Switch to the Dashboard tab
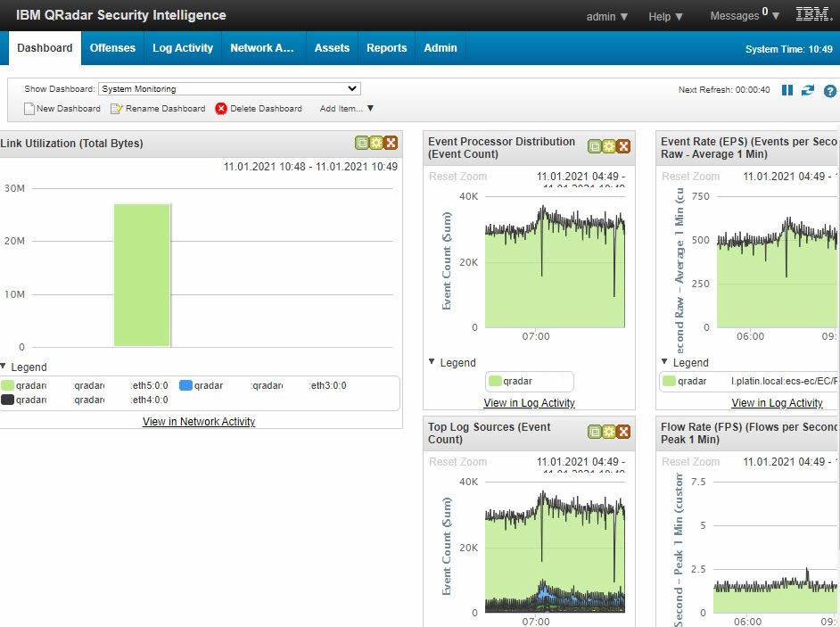840x627 pixels. coord(45,47)
